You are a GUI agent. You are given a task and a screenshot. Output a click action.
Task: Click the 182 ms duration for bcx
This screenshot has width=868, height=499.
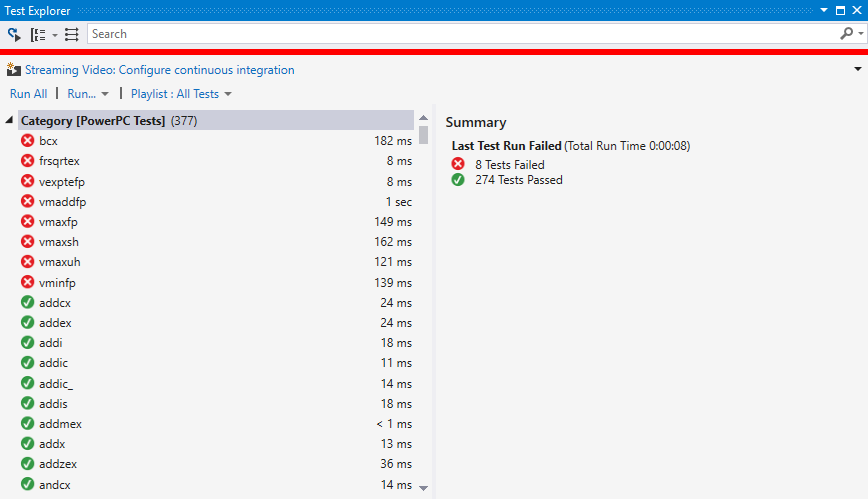[393, 141]
